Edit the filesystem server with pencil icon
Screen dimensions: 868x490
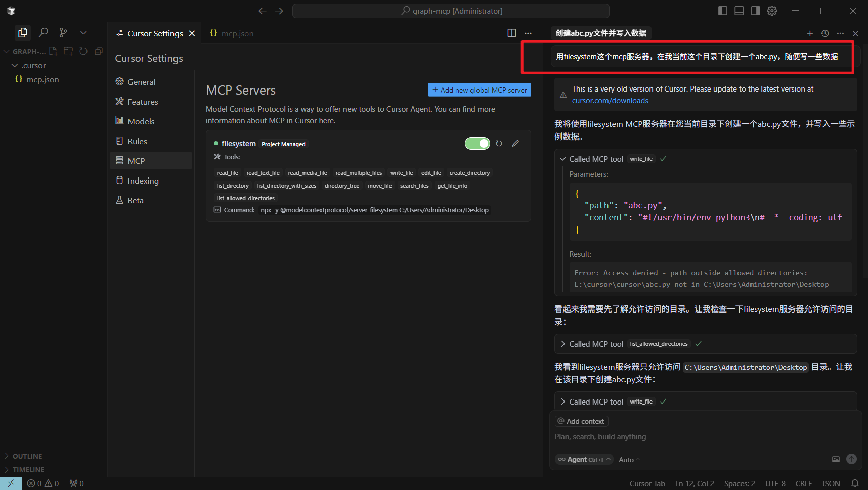(x=515, y=144)
